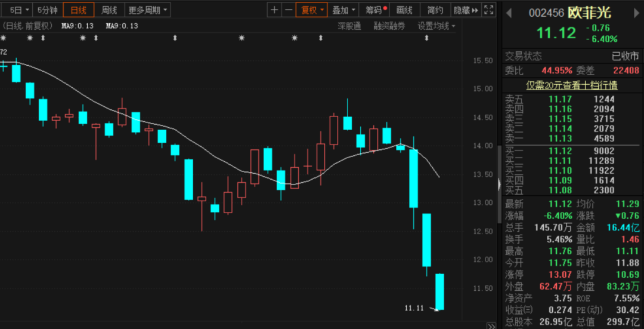Click the last candlestick at 11.11 low

pos(440,291)
